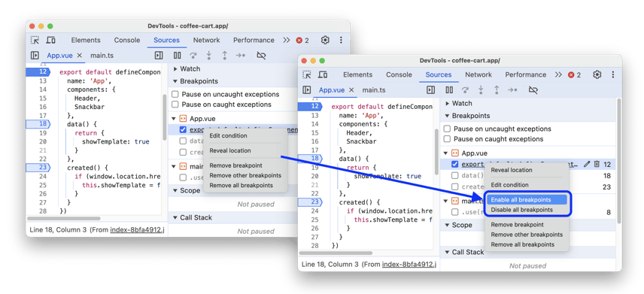The image size is (644, 294).
Task: Select inspect element icon in right window
Action: pos(307,74)
